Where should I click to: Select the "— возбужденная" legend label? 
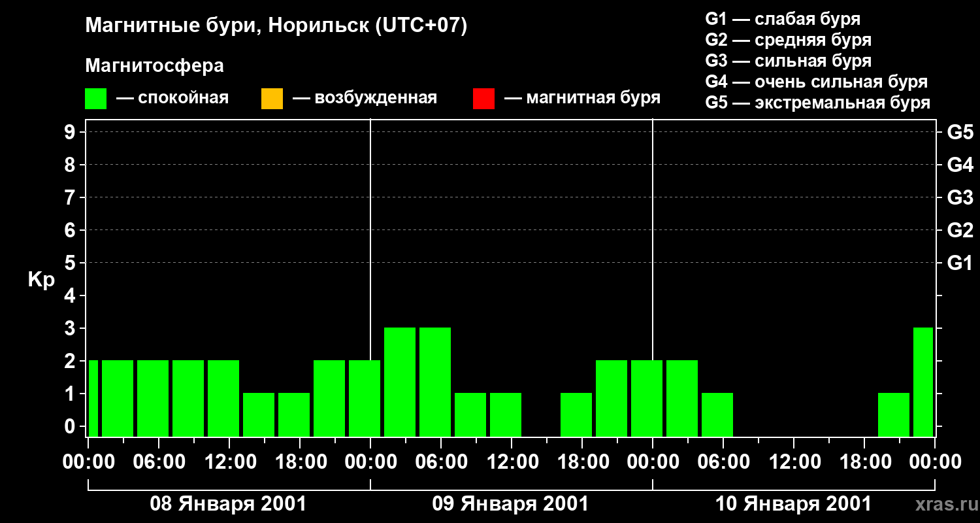[365, 98]
